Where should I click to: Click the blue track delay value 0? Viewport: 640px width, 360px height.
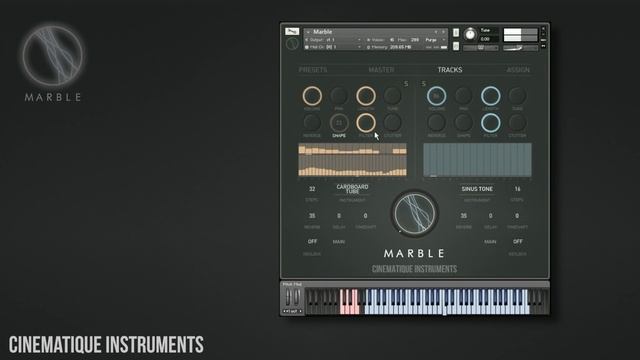490,216
